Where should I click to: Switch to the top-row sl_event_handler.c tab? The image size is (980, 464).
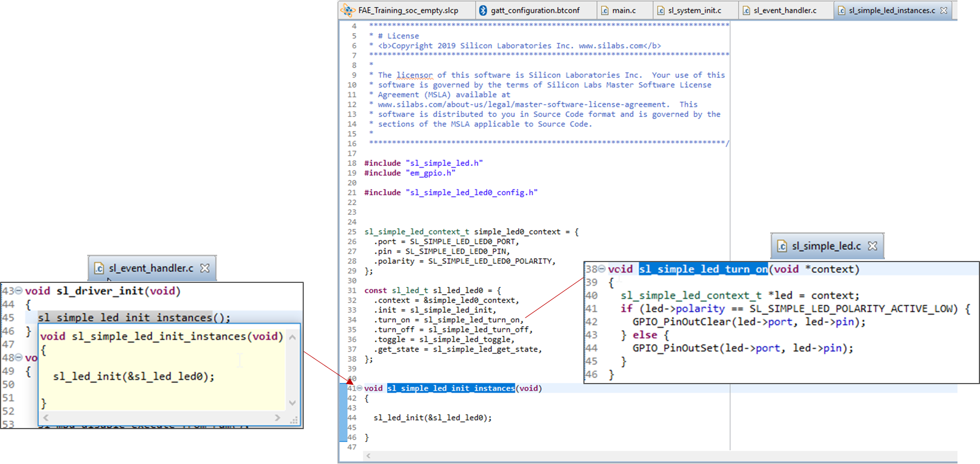point(785,10)
